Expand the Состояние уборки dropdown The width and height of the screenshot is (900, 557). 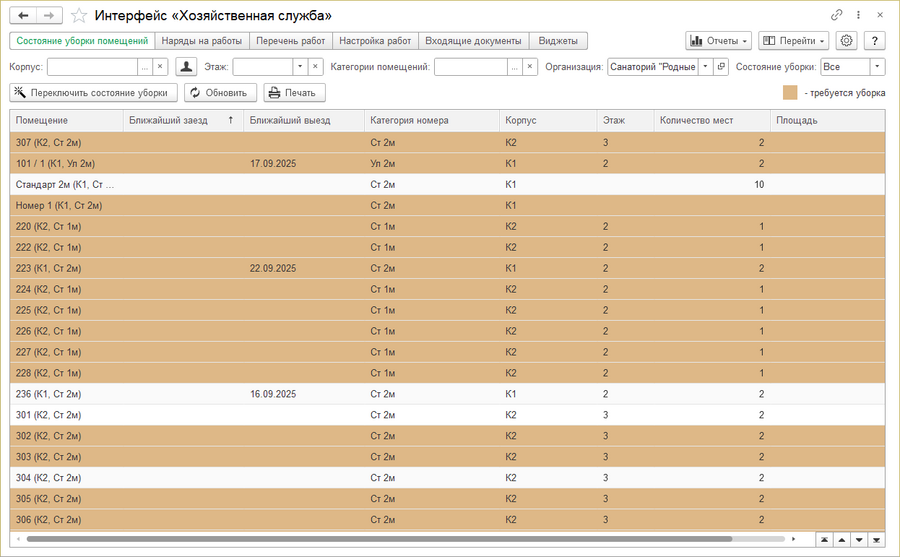pyautogui.click(x=877, y=67)
